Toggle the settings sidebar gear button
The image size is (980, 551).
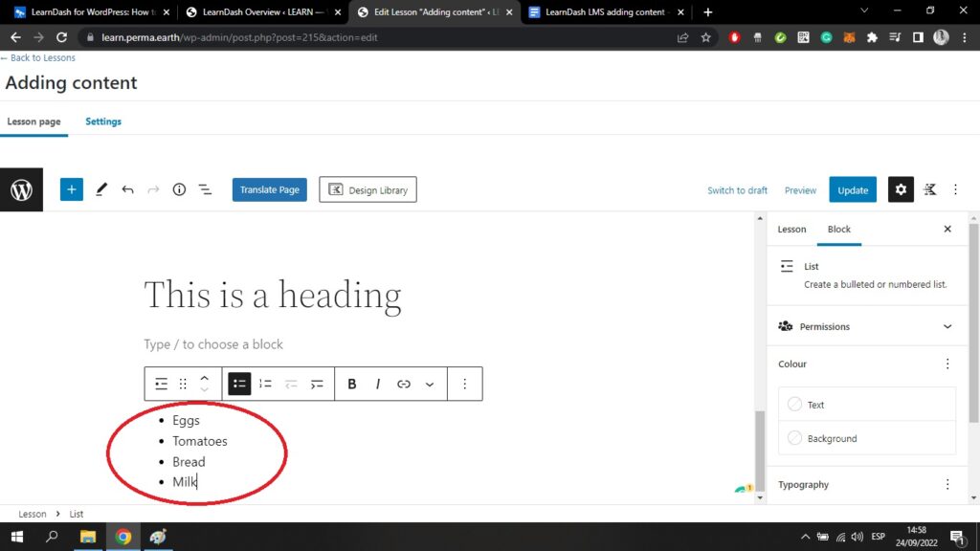pyautogui.click(x=901, y=189)
